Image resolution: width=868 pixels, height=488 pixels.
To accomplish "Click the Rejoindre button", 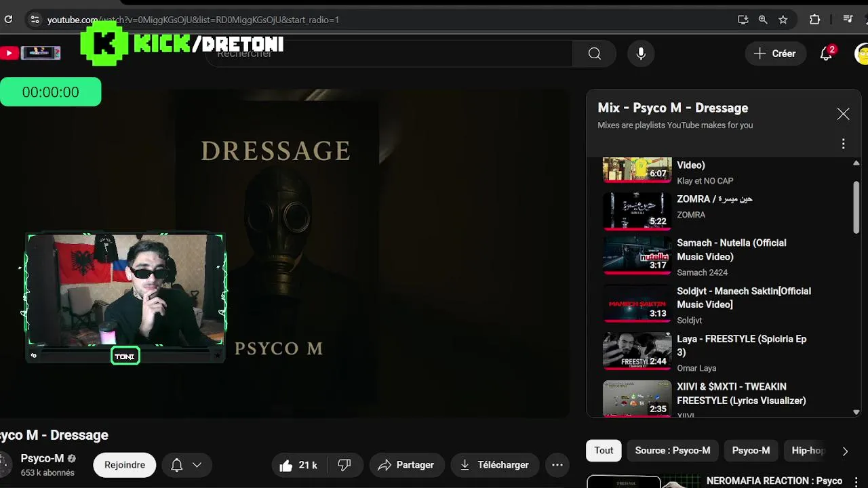I will coord(125,465).
